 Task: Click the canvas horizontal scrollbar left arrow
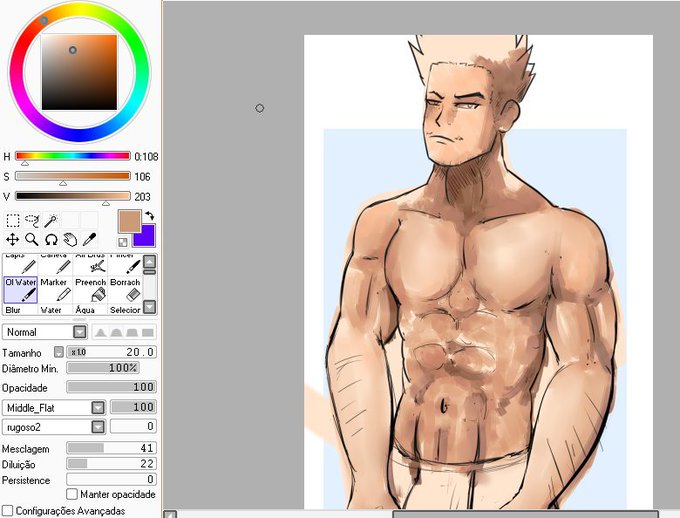pos(170,515)
